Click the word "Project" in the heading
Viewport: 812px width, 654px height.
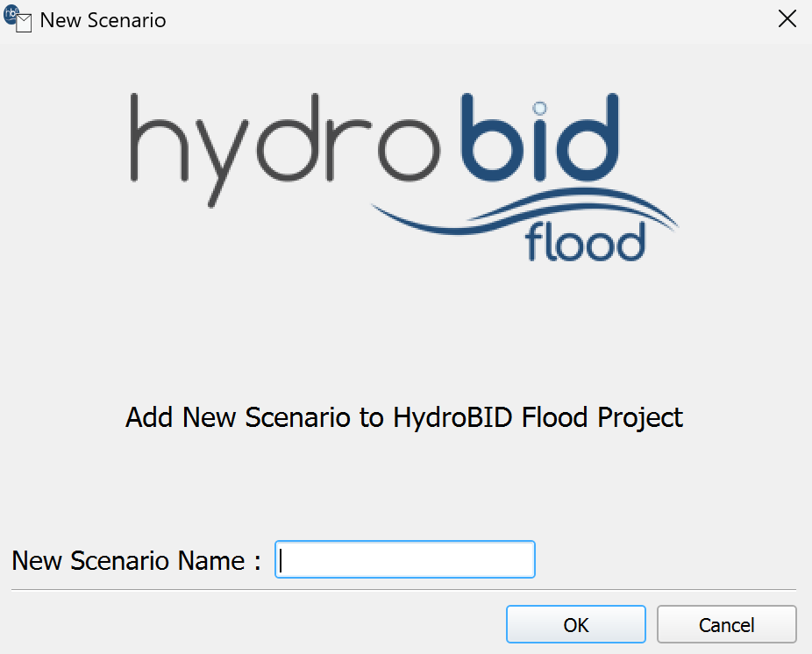pos(639,417)
